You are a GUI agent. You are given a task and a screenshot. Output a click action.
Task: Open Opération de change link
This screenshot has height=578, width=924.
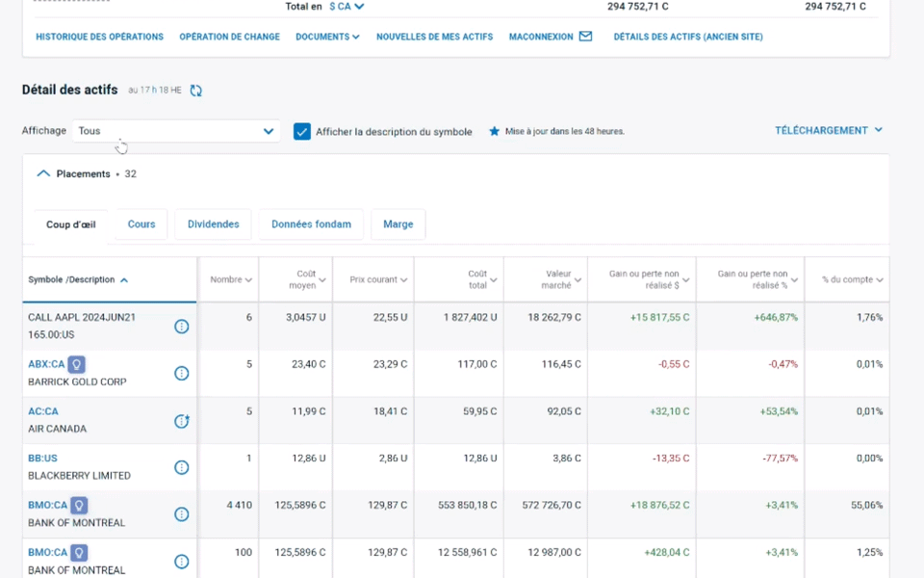[229, 37]
